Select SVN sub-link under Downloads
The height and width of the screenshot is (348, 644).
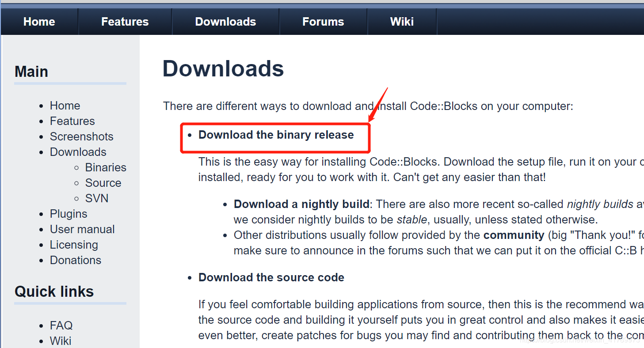pyautogui.click(x=97, y=198)
